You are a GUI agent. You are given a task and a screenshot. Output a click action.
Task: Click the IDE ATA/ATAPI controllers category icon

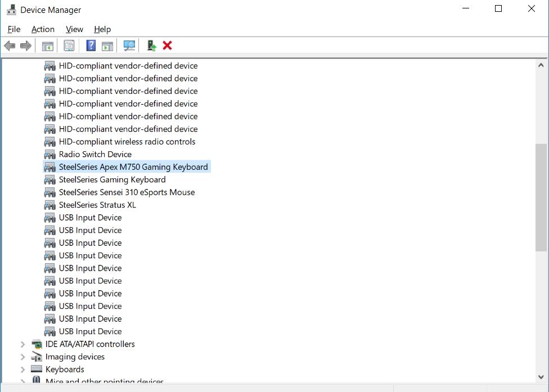(37, 344)
